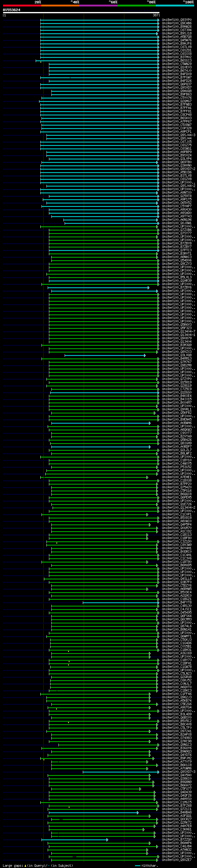This screenshot has height=868, width=197.
Task: Click the cyan ~100% identity color segment
Action: (175, 6)
